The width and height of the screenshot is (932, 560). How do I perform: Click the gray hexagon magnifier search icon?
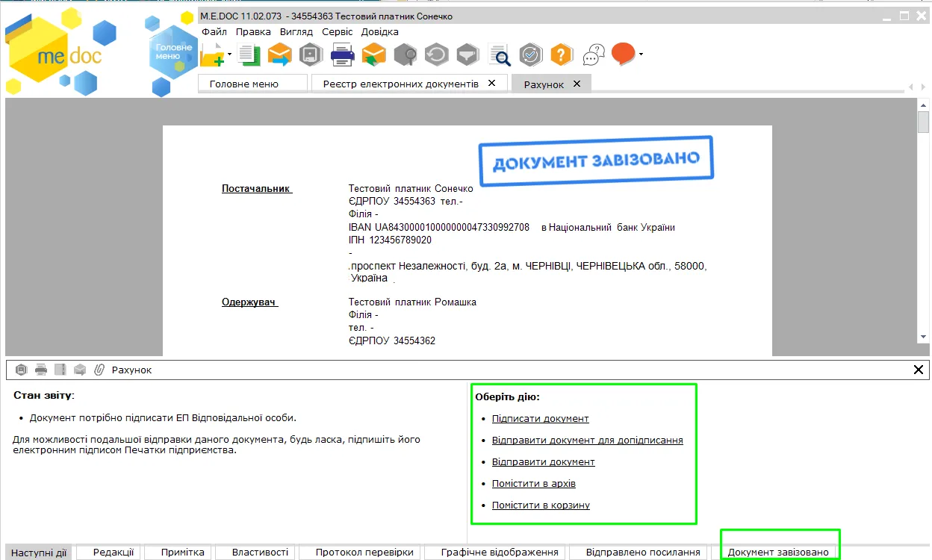pos(405,55)
